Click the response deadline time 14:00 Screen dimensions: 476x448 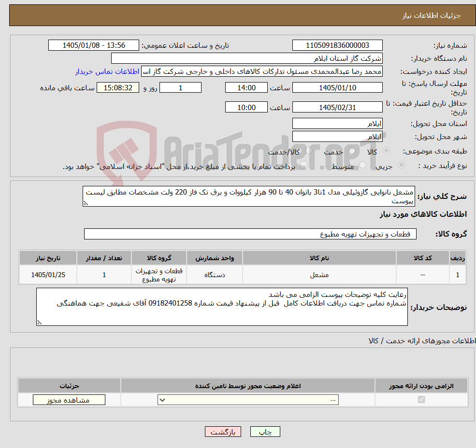click(x=246, y=88)
